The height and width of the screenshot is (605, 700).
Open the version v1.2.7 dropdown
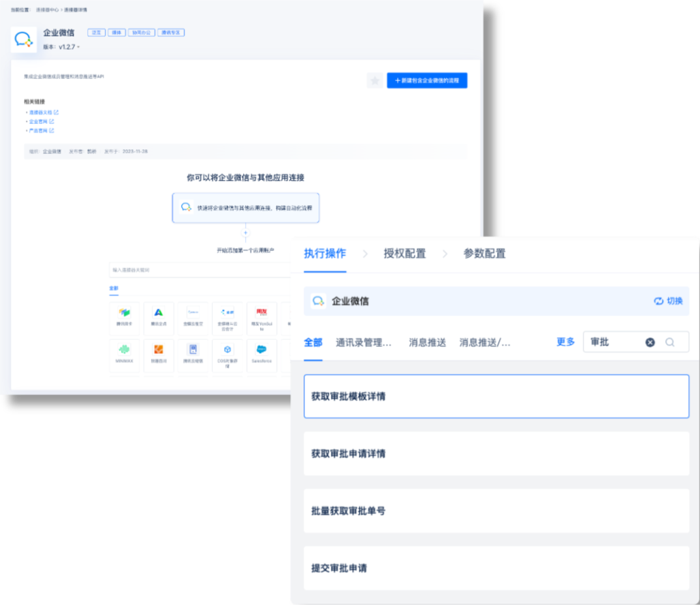tap(69, 47)
